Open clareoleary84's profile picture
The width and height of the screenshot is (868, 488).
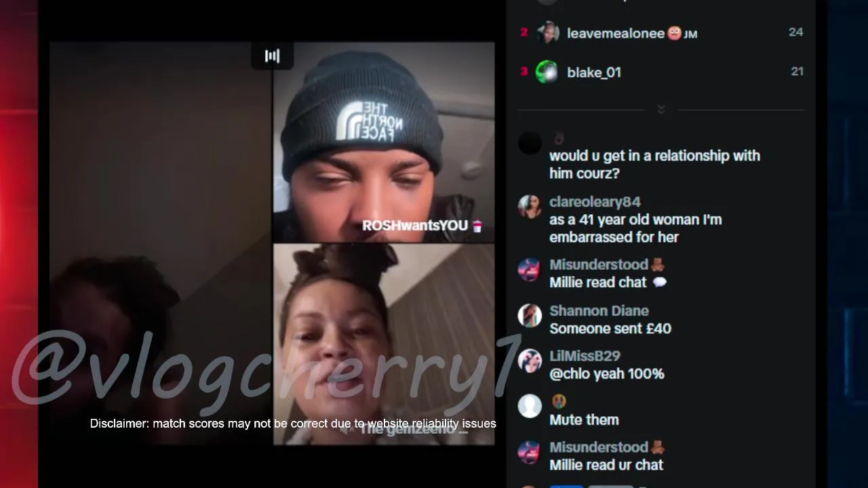point(530,207)
